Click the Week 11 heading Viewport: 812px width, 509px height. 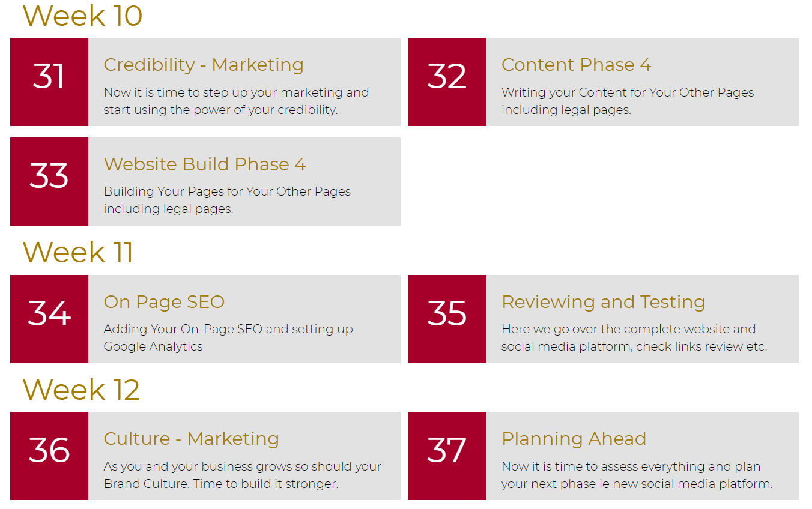tap(78, 252)
